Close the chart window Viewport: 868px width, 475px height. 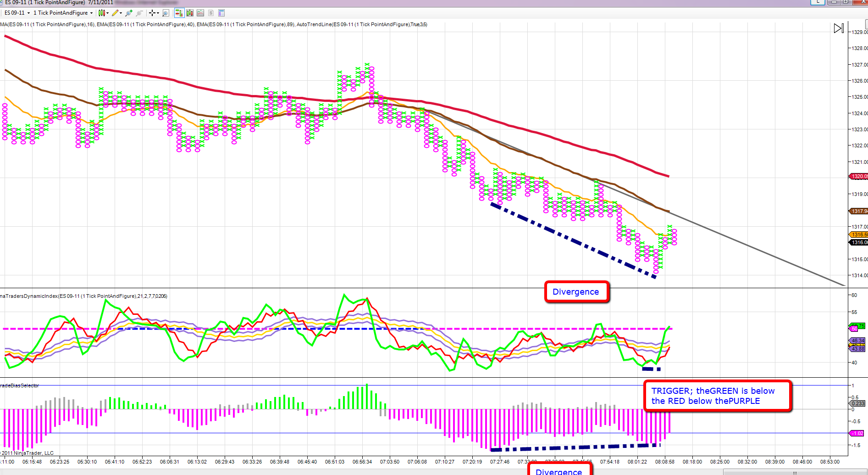(x=859, y=2)
